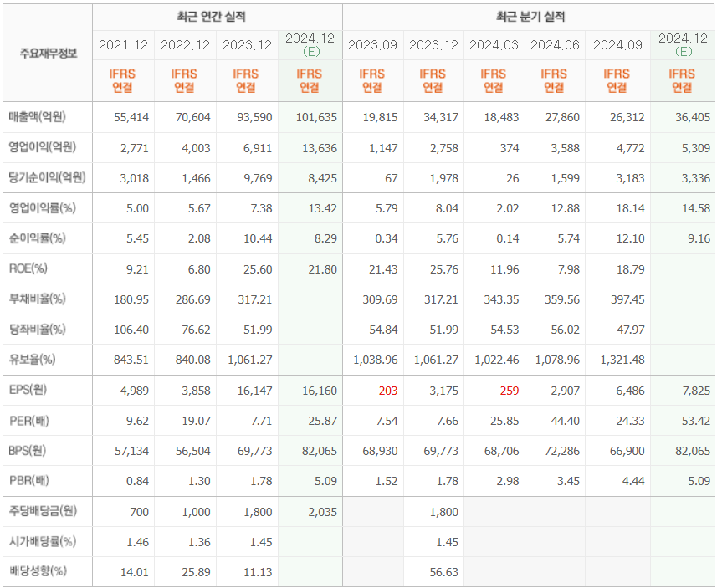This screenshot has height=588, width=717.
Task: Click the 시가배당률(%) row label
Action: (42, 541)
